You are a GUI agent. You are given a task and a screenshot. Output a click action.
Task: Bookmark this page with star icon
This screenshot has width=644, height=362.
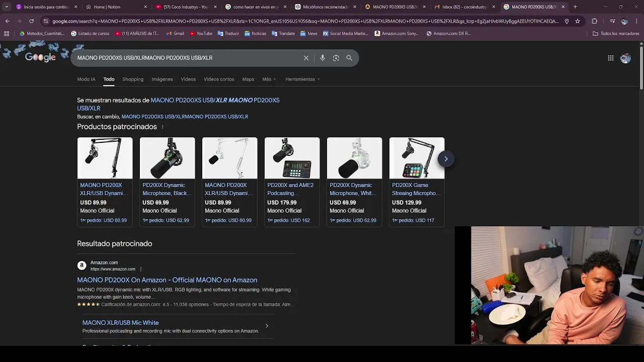coord(578,21)
